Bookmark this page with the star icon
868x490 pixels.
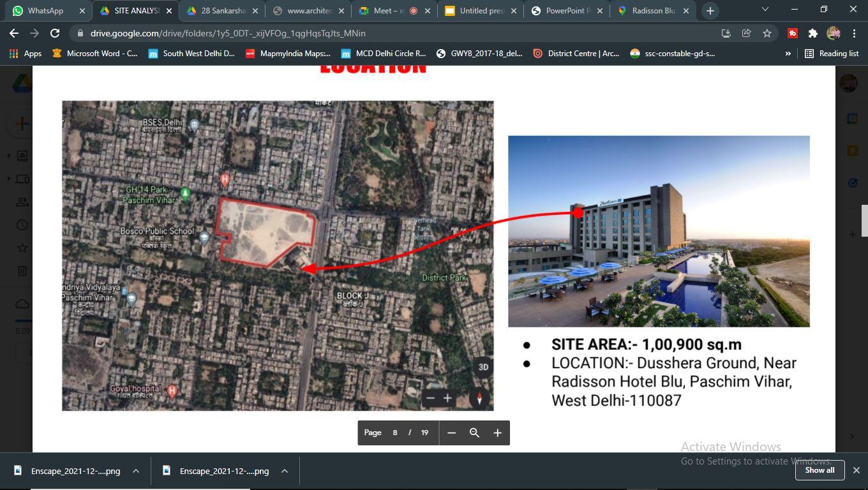point(767,33)
